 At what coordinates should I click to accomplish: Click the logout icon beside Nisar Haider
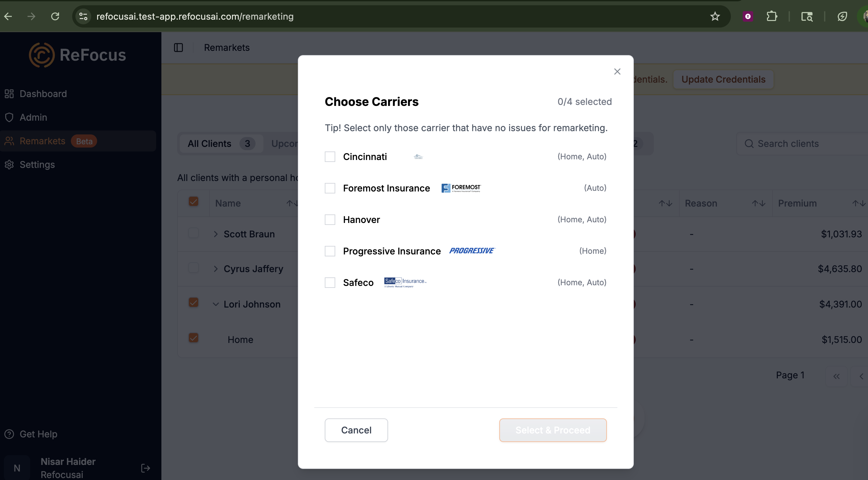[146, 468]
